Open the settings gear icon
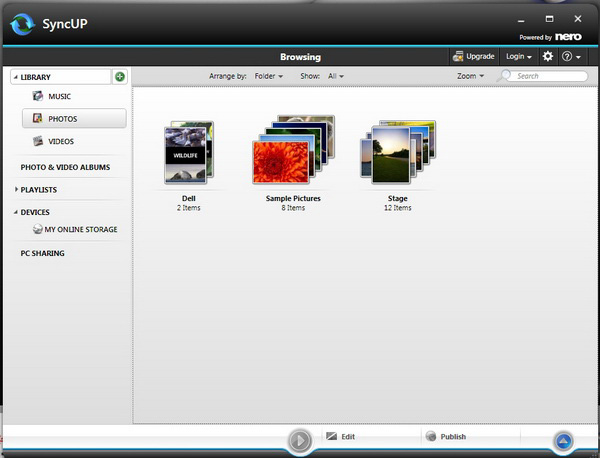600x458 pixels. (x=547, y=57)
